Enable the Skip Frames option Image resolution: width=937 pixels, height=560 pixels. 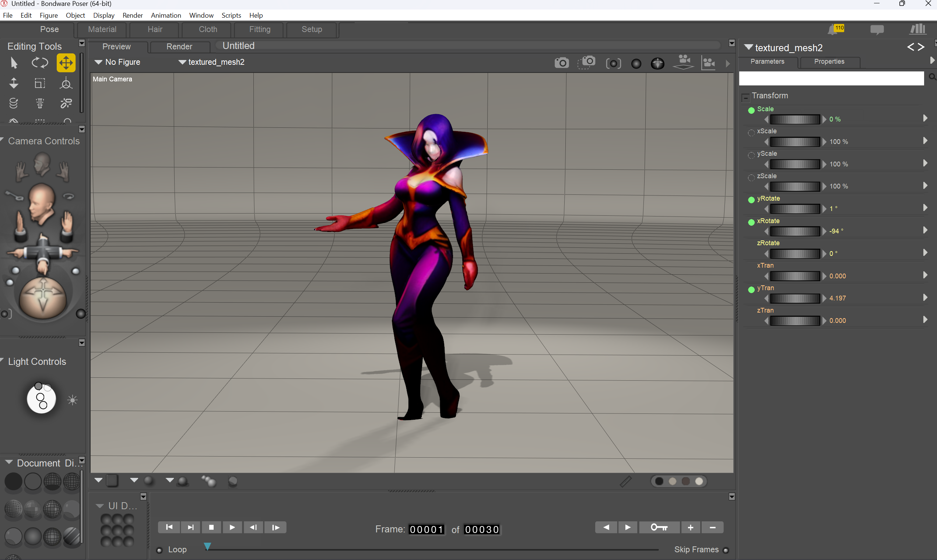point(726,550)
